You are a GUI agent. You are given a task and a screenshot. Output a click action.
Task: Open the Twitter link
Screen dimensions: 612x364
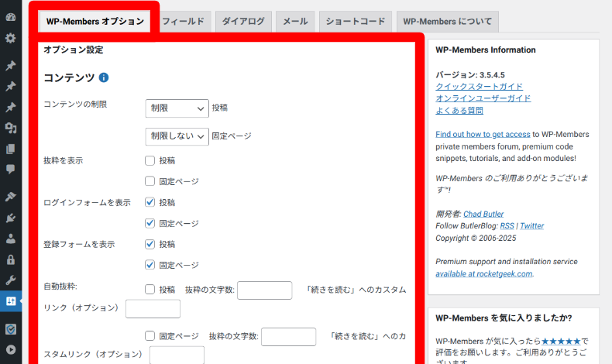tap(531, 226)
